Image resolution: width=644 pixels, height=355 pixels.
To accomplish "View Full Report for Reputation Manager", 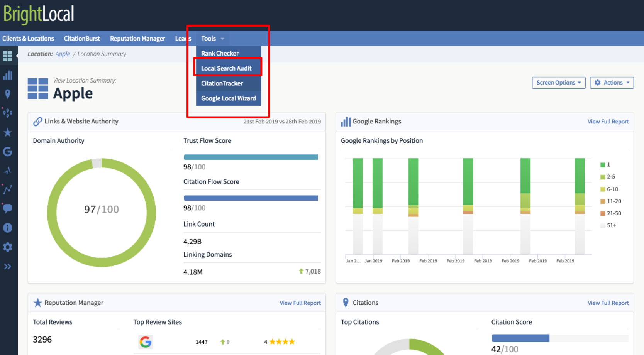I will (300, 303).
